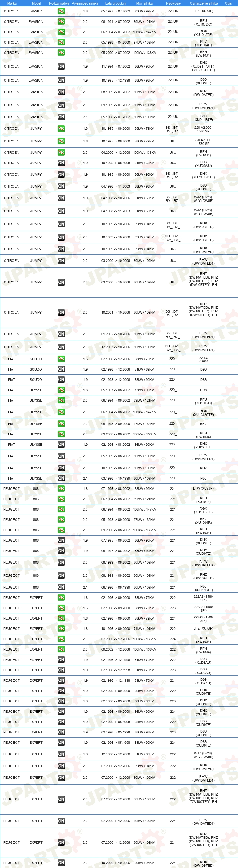Select the '12.2003 -> 10.2006' production years cell
The width and height of the screenshot is (238, 868).
[x=115, y=347]
